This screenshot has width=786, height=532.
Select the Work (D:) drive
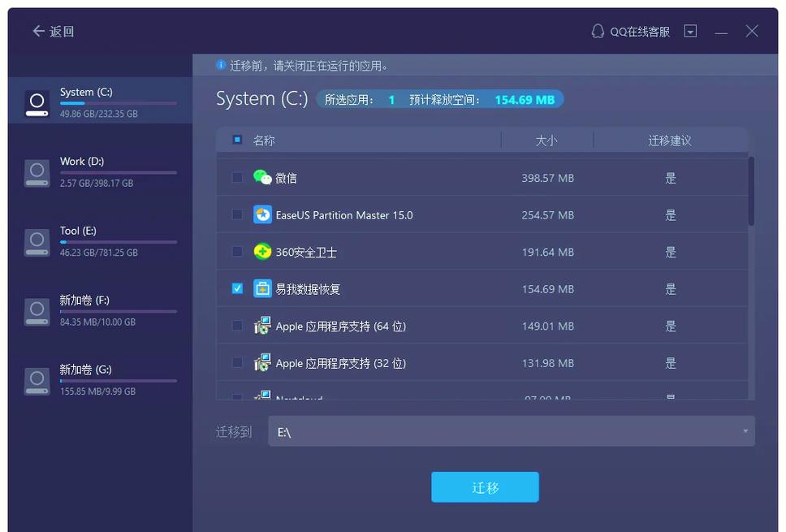[100, 172]
